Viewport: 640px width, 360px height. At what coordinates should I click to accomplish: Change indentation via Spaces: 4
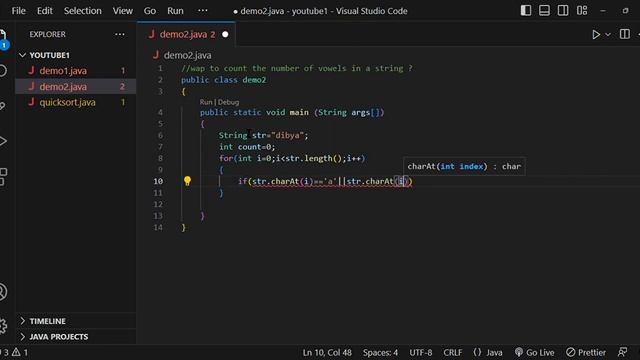[380, 352]
